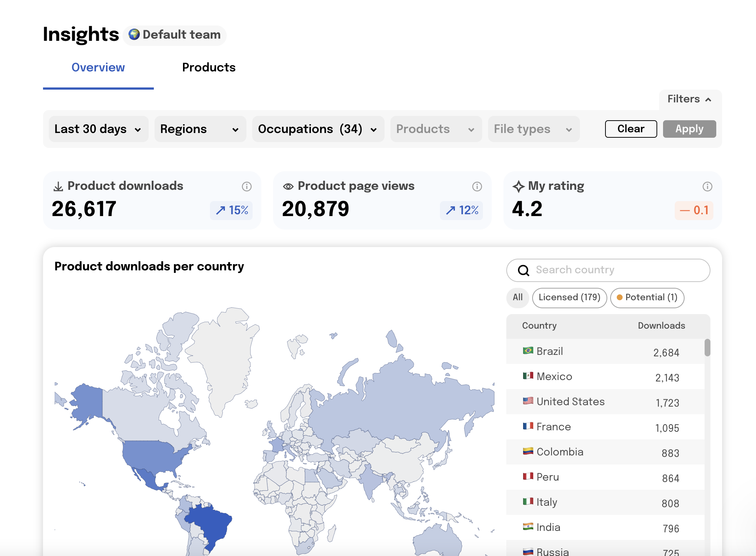Open the Occupations (34) dropdown

click(317, 129)
